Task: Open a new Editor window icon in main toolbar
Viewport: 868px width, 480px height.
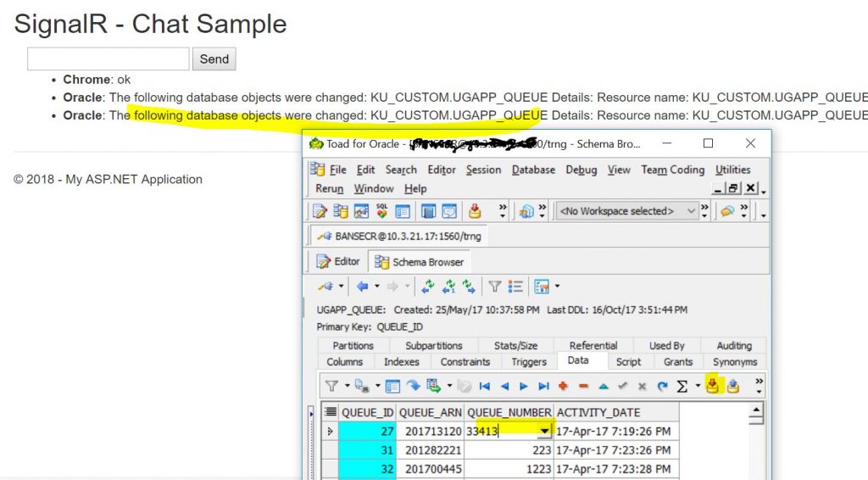Action: 320,211
